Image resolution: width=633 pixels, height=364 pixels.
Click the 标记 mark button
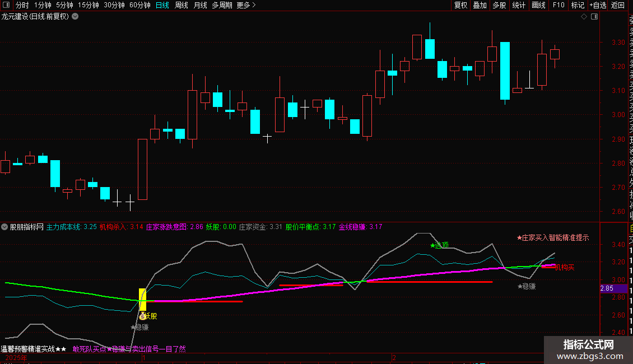(x=578, y=5)
